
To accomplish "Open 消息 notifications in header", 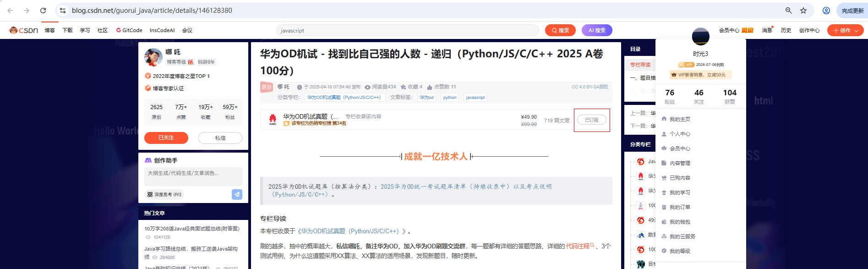I will (x=767, y=30).
